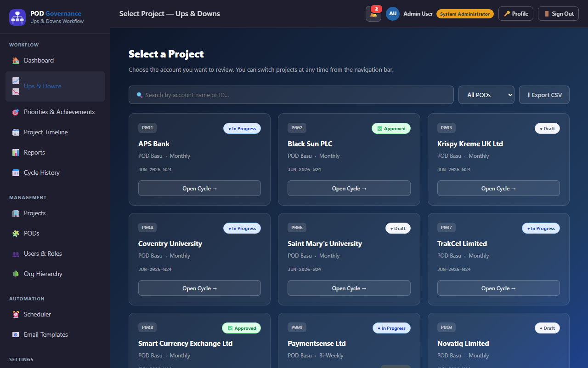Click the Admin User name

(x=418, y=14)
